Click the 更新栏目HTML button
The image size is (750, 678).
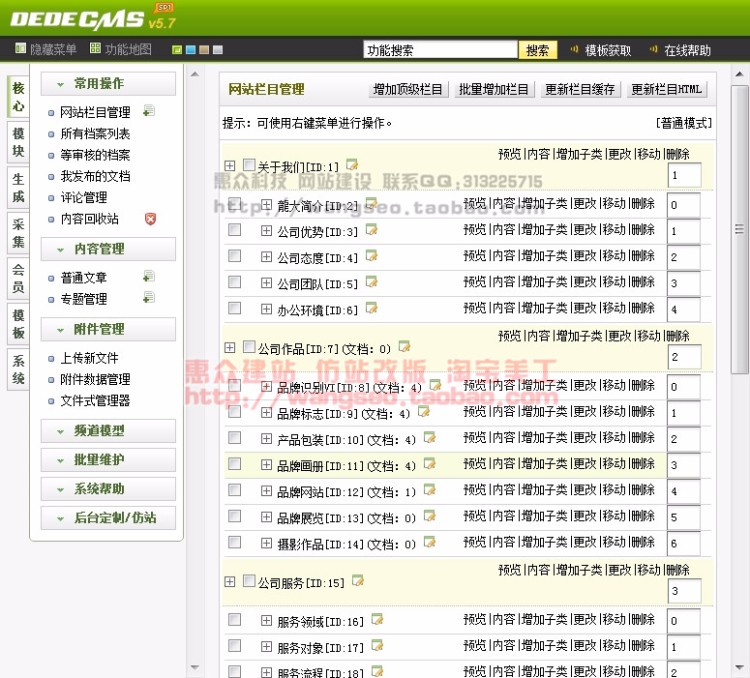coord(666,89)
